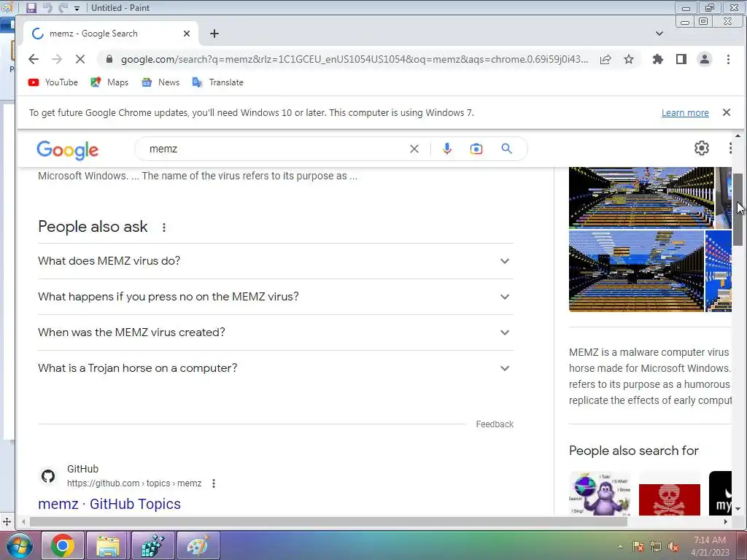
Task: Click the Action Center flag tray icon
Action: pyautogui.click(x=638, y=546)
